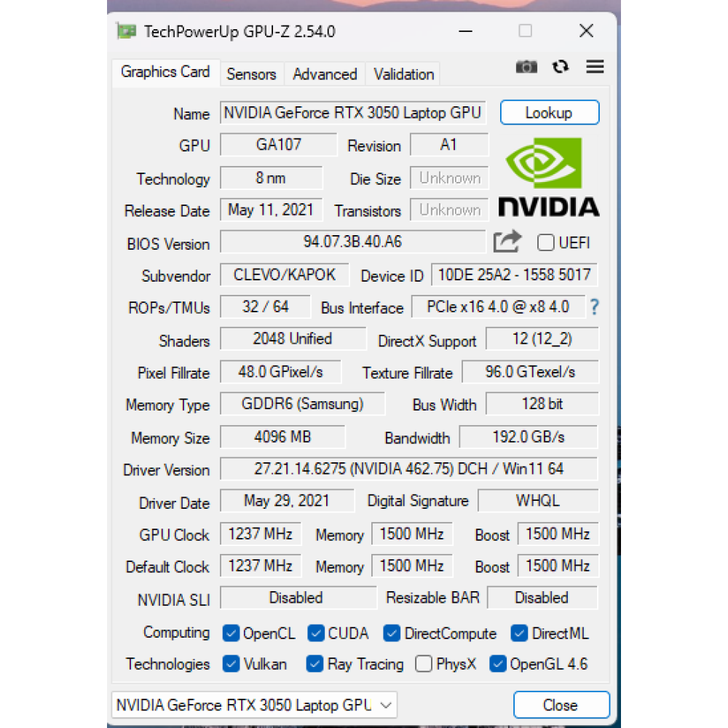The image size is (728, 728).
Task: Toggle the CUDA checkbox
Action: click(316, 633)
